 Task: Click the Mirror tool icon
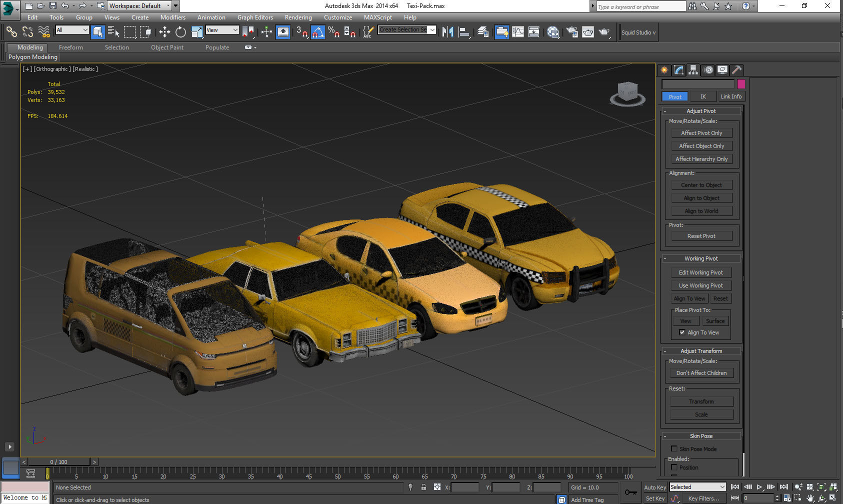(x=448, y=32)
